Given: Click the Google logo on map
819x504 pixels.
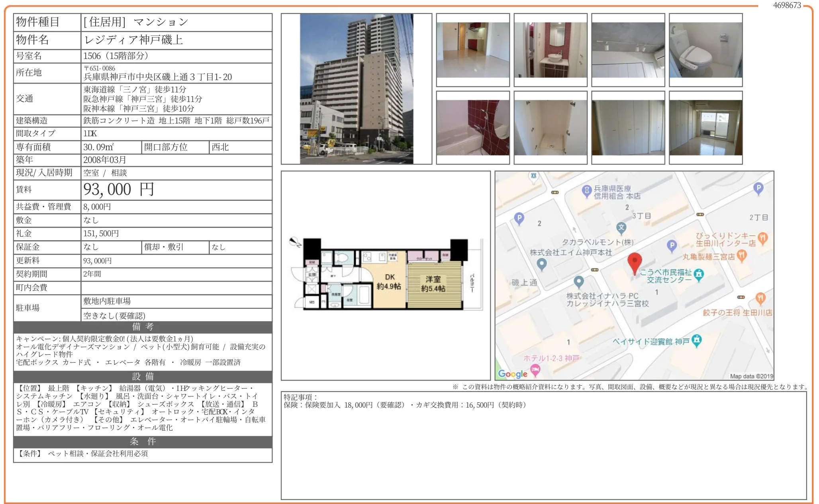Looking at the screenshot, I should 513,374.
